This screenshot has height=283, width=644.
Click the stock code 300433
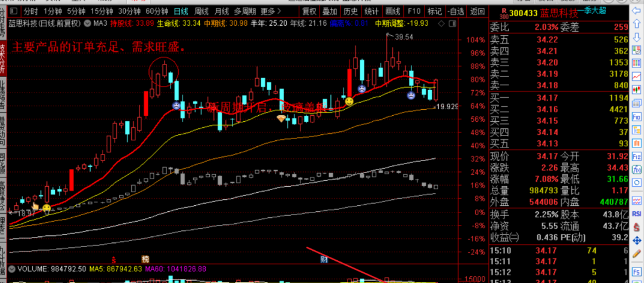point(524,14)
